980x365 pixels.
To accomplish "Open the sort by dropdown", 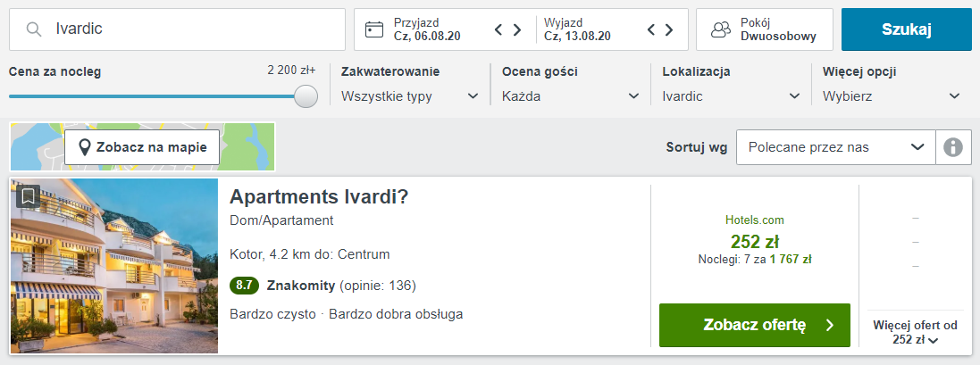I will point(834,147).
